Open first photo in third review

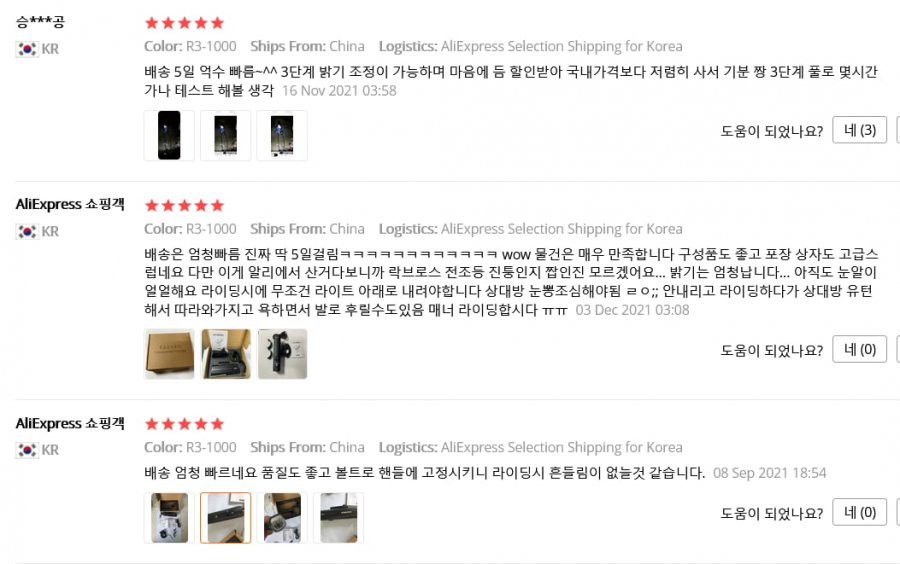pos(169,518)
